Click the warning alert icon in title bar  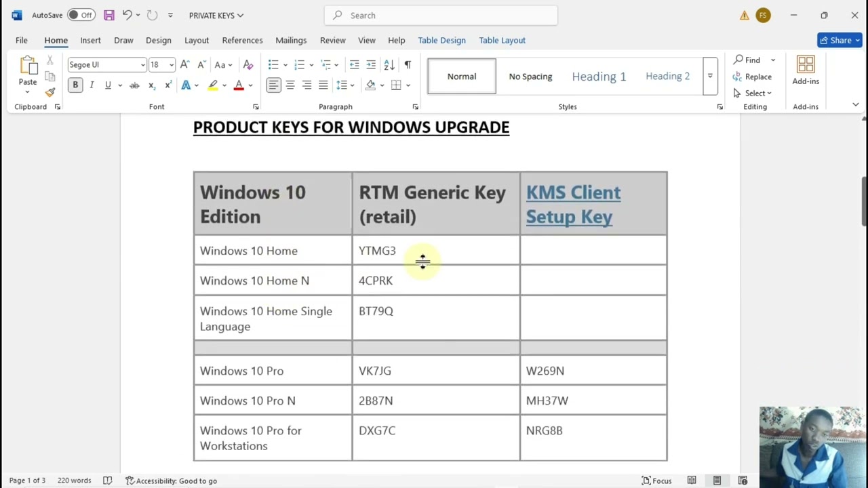[745, 15]
